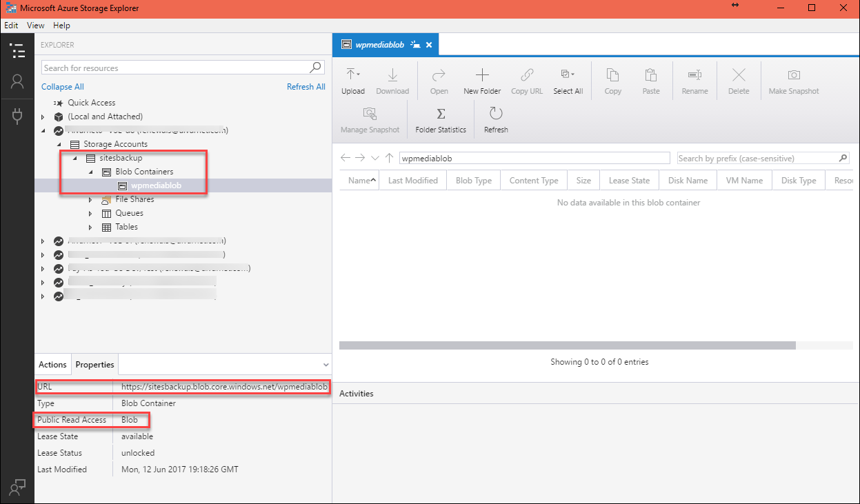Open the Feedback icon at sidebar bottom
Screen dimensions: 860x504
coord(17,487)
